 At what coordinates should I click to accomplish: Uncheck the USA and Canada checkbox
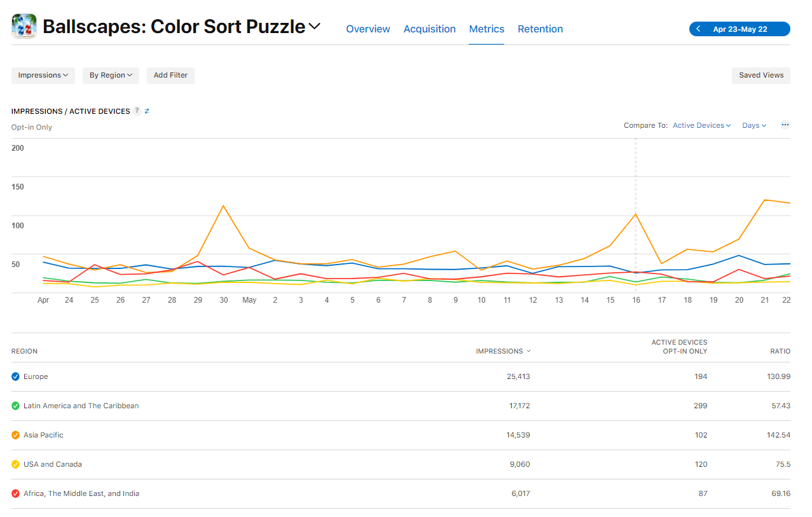(x=16, y=464)
